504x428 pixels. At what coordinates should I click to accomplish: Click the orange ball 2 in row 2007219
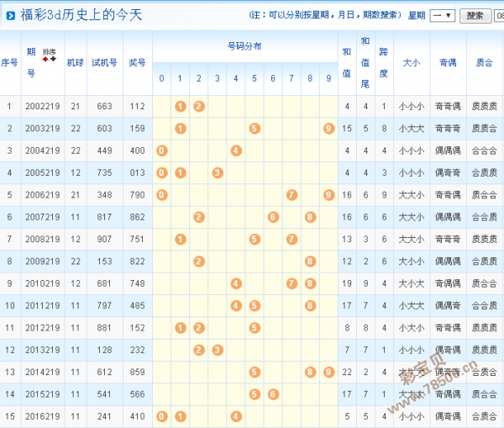[199, 217]
